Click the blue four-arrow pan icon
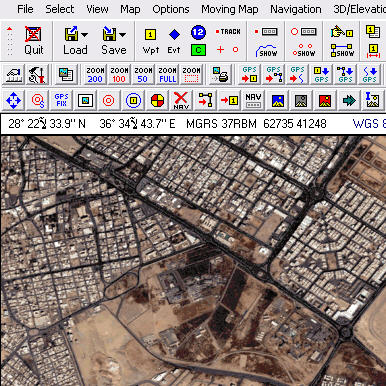Screen dimensions: 386x386 13,100
